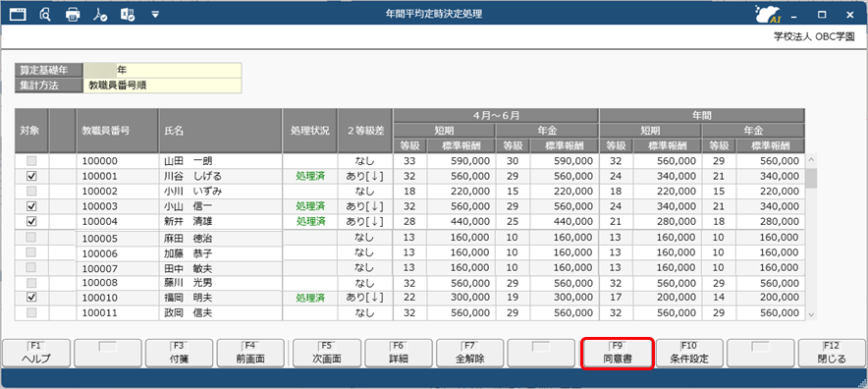Viewport: 868px width, 389px height.
Task: Click the 2等級差 column header
Action: pyautogui.click(x=365, y=131)
